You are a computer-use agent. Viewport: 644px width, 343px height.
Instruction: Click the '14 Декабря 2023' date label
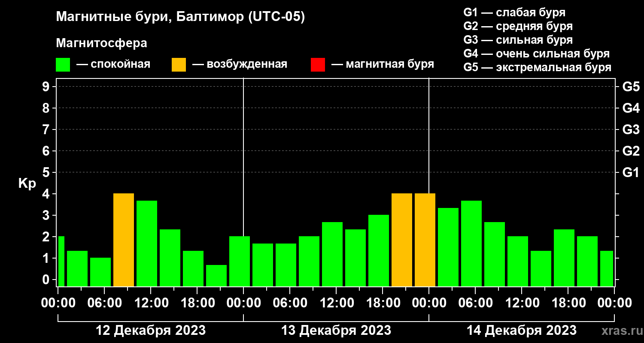click(521, 331)
